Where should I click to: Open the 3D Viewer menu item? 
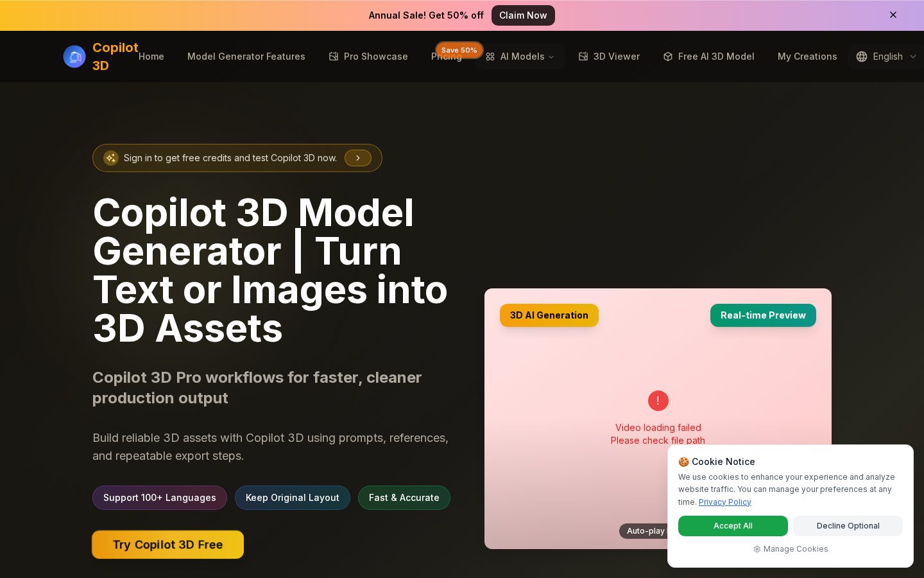[609, 57]
